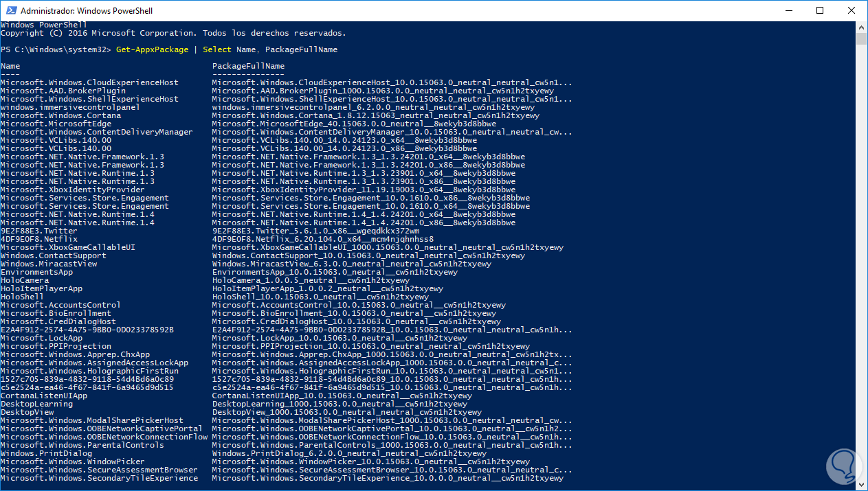Click the 9E2F88E3.Twitter name entry
868x491 pixels.
(x=39, y=231)
